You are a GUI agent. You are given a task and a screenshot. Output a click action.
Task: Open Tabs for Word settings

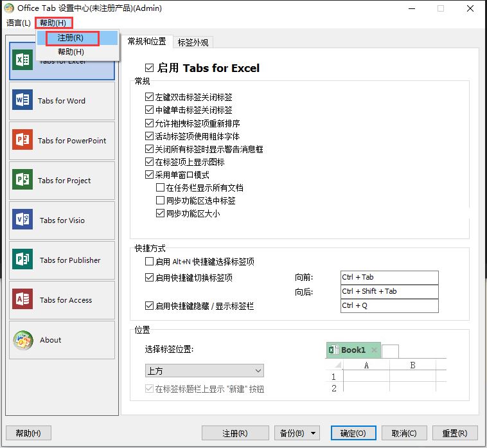click(x=62, y=101)
